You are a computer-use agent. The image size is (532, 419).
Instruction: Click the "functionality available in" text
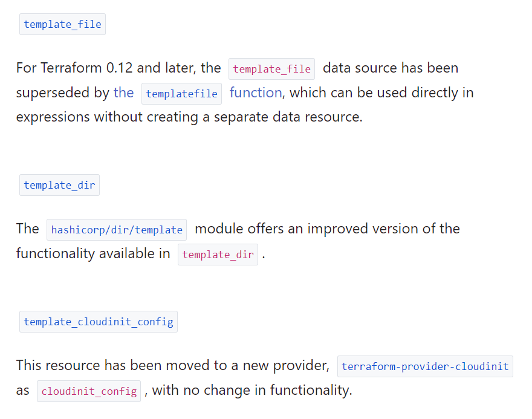tap(93, 253)
